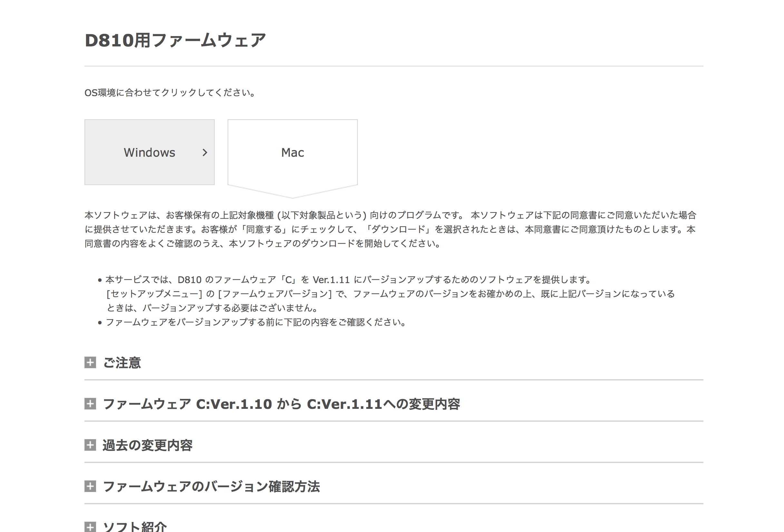Click the ソフト紹介 heading text

[x=135, y=527]
